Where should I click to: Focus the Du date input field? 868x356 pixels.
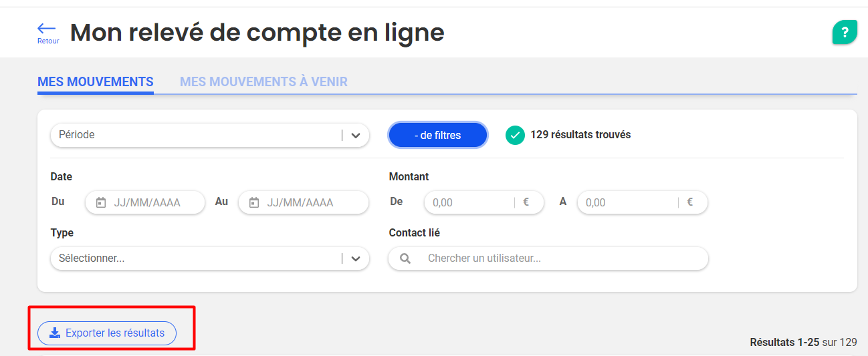pos(145,202)
